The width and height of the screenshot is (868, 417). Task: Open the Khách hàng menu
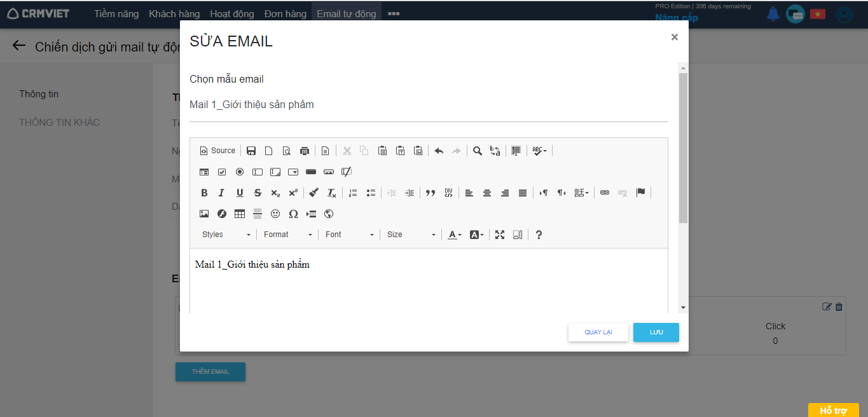point(174,13)
